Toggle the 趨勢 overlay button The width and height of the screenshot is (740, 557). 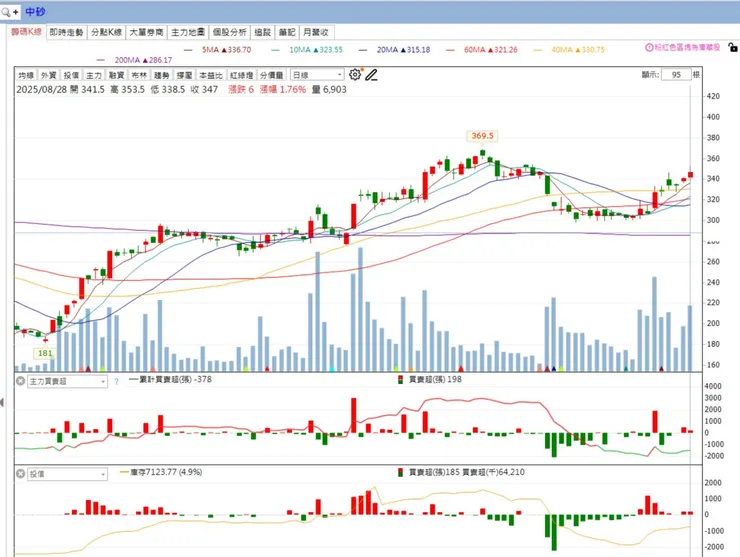click(162, 75)
